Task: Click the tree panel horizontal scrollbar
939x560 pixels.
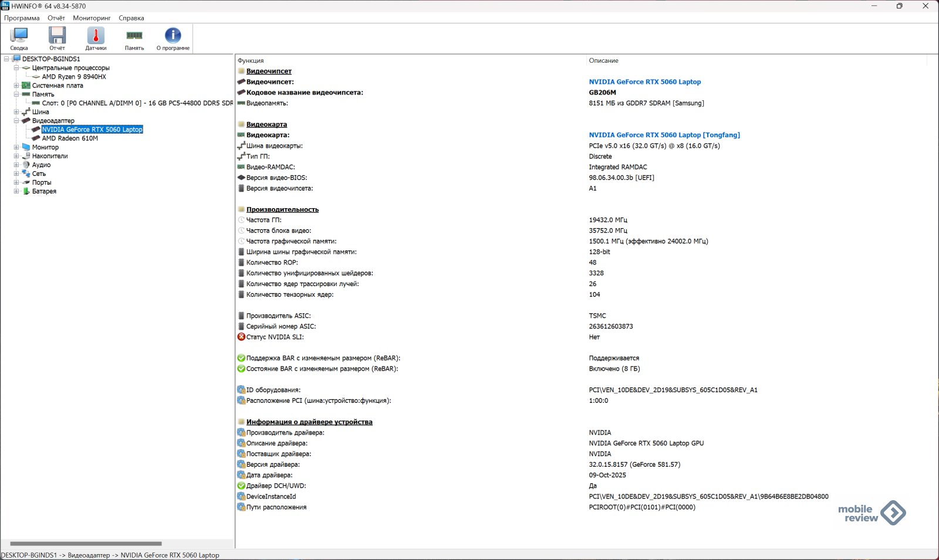Action: (86, 544)
